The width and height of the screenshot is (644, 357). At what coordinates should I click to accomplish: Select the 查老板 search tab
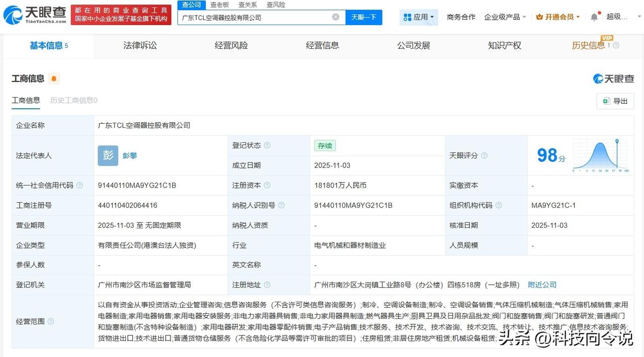219,5
